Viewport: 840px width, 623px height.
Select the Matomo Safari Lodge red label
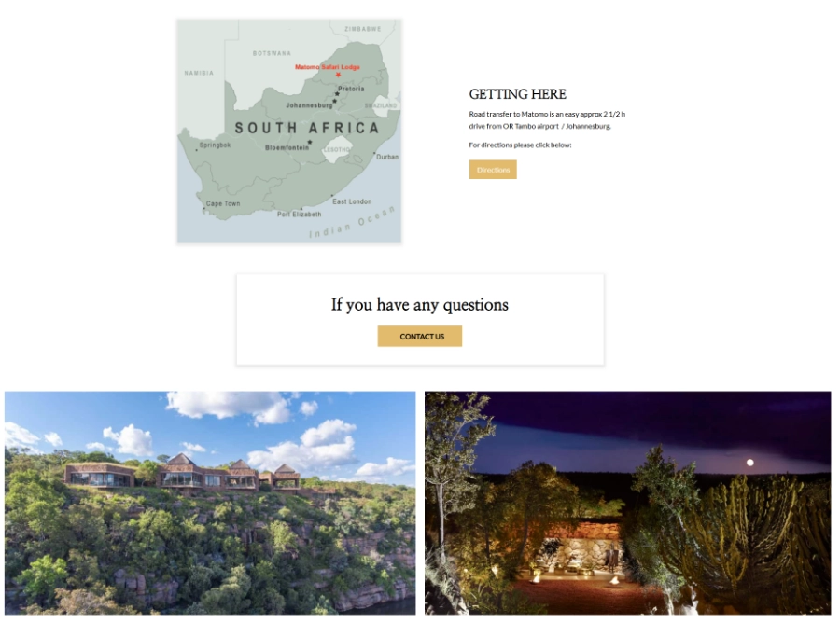coord(328,67)
